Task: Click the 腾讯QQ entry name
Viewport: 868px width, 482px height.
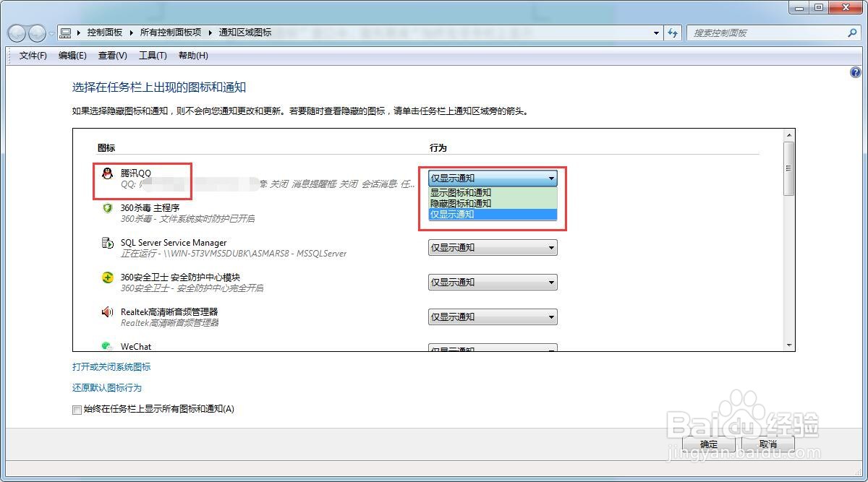Action: [136, 173]
